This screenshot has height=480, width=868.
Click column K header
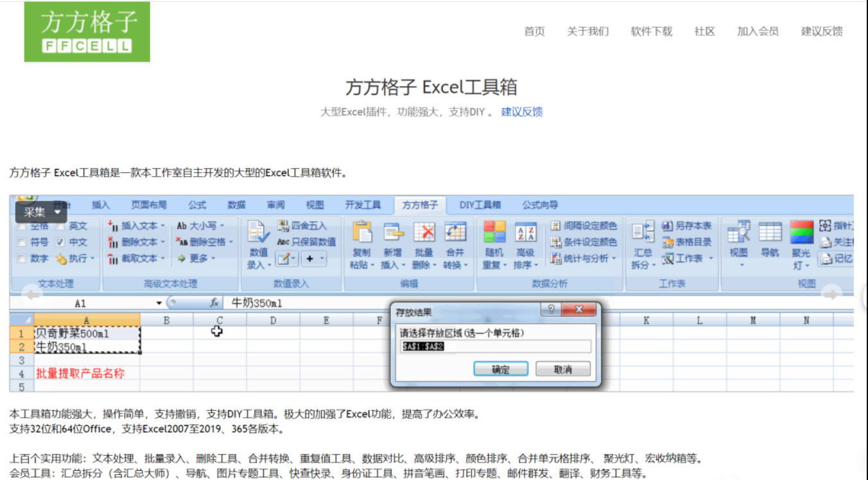tap(647, 320)
